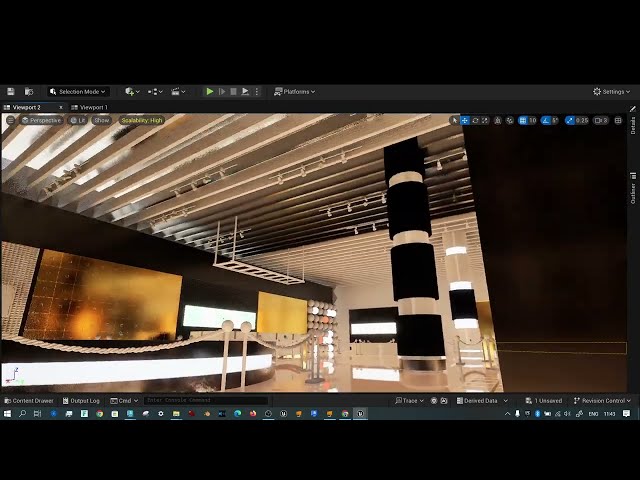Screen dimensions: 640x480
Task: Open the scale snap value 0.25
Action: coord(582,120)
